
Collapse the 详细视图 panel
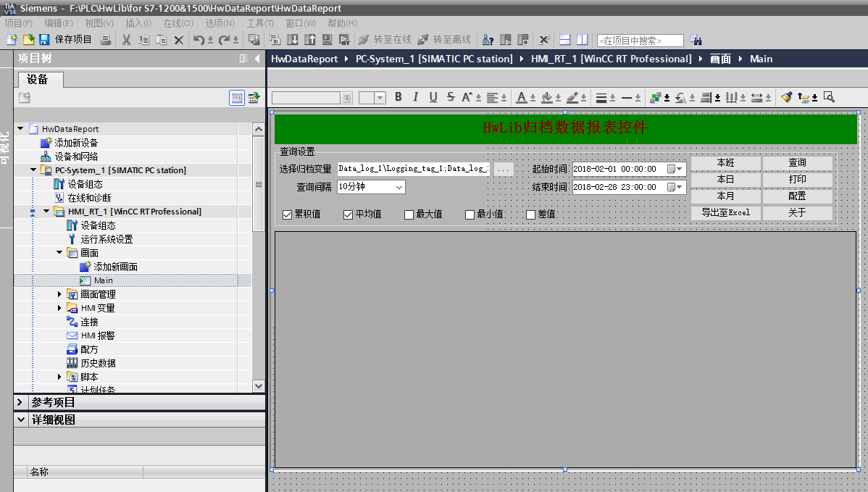(x=20, y=420)
